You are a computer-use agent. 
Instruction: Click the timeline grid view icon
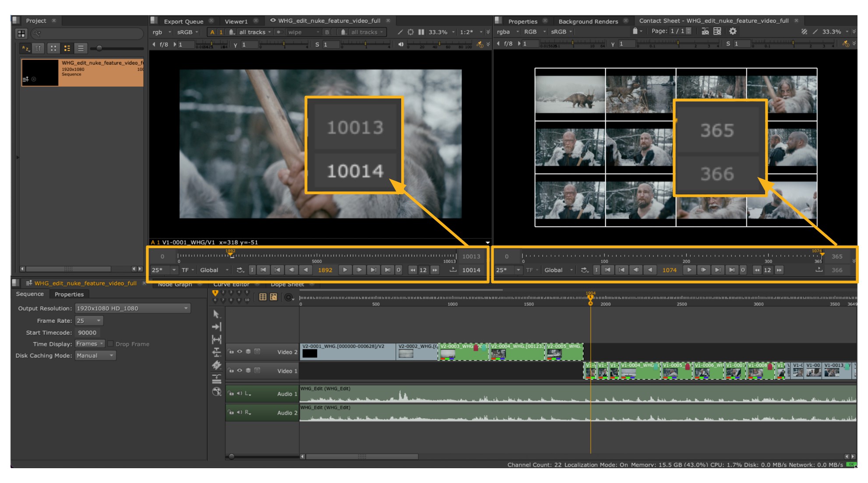(262, 297)
